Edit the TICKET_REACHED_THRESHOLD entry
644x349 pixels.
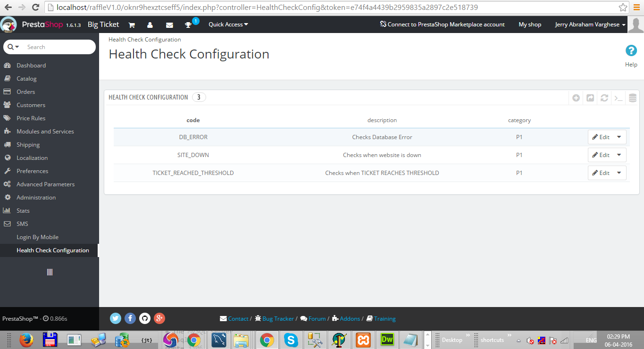coord(601,173)
